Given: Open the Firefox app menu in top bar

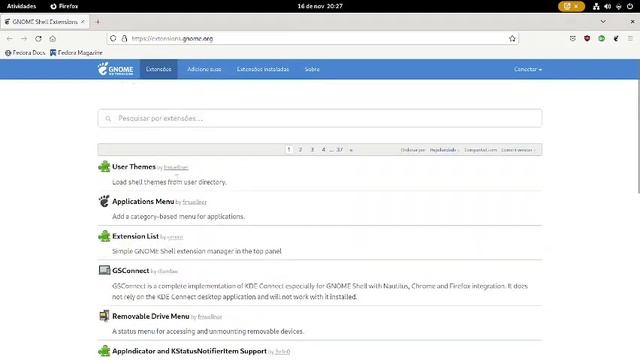Looking at the screenshot, I should point(64,6).
